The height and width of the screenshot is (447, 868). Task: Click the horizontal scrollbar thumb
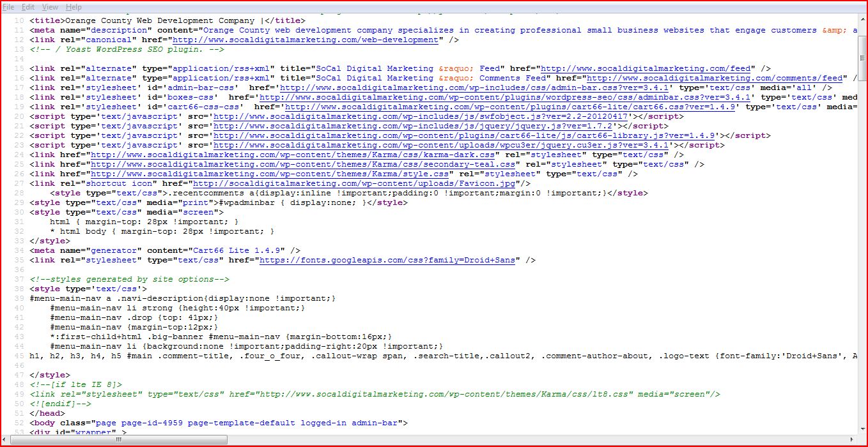point(118,440)
